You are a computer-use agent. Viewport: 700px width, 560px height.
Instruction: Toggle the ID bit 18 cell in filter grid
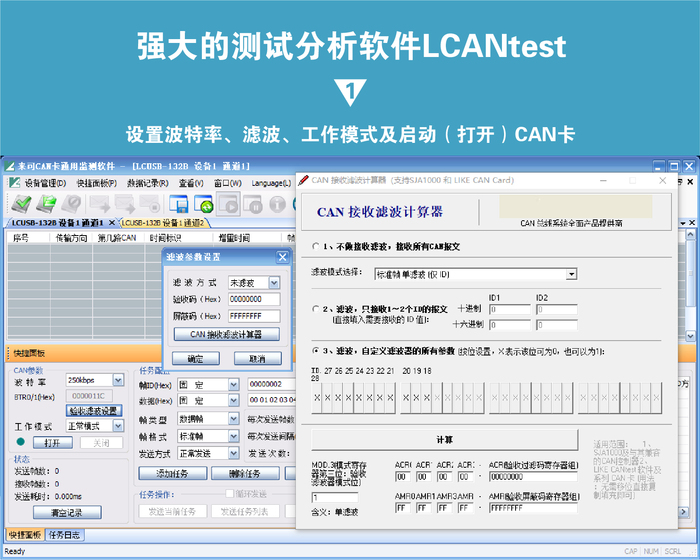[x=427, y=397]
